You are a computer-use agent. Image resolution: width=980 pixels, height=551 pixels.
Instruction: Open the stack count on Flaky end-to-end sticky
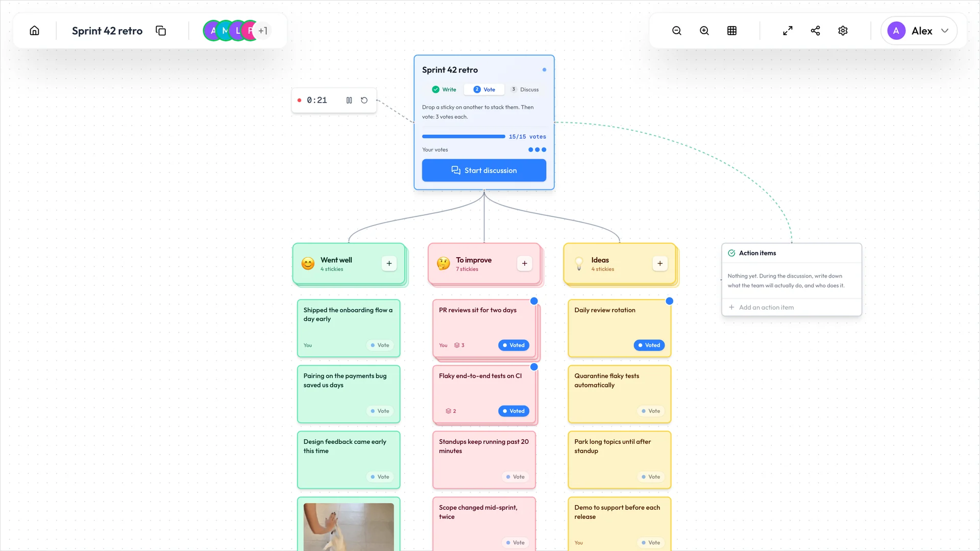click(451, 411)
